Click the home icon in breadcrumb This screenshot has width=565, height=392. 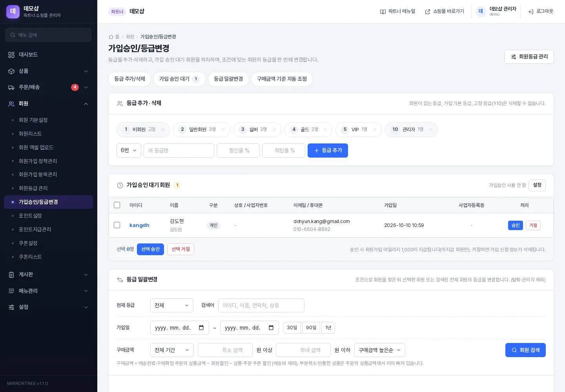[111, 37]
